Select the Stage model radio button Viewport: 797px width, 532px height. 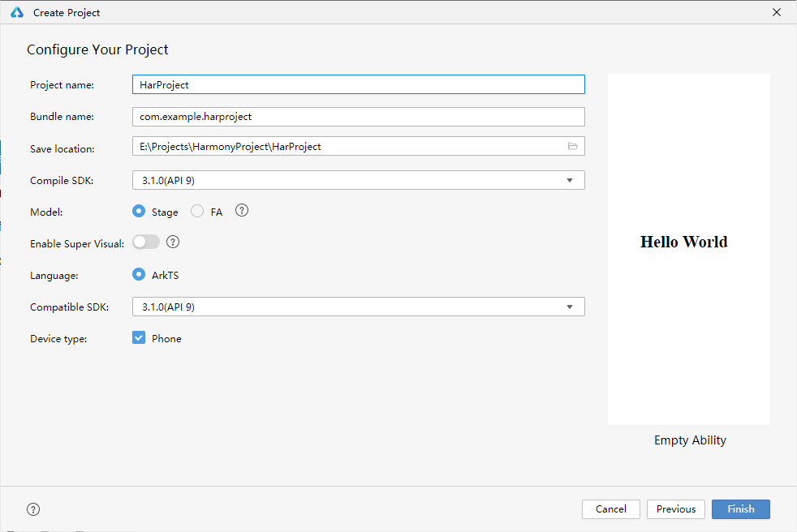(x=139, y=211)
